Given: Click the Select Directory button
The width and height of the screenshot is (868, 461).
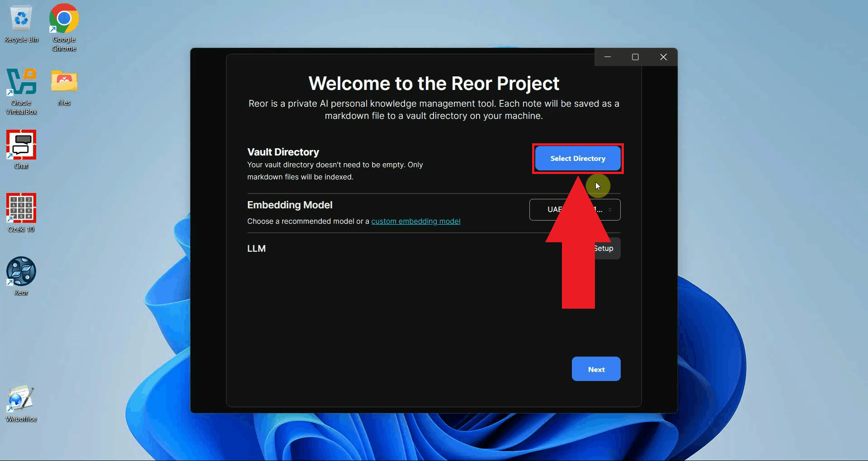Looking at the screenshot, I should [578, 159].
